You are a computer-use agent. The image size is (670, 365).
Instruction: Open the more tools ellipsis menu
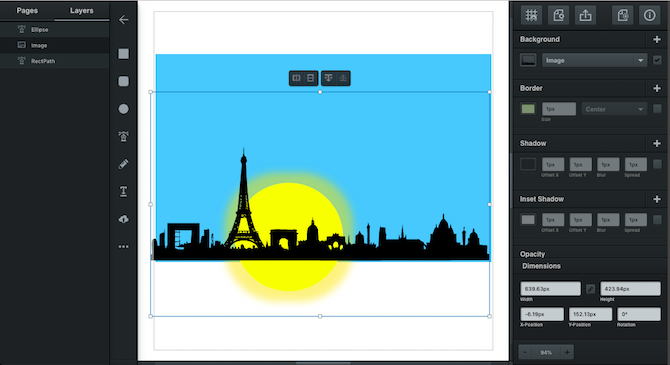click(x=123, y=247)
